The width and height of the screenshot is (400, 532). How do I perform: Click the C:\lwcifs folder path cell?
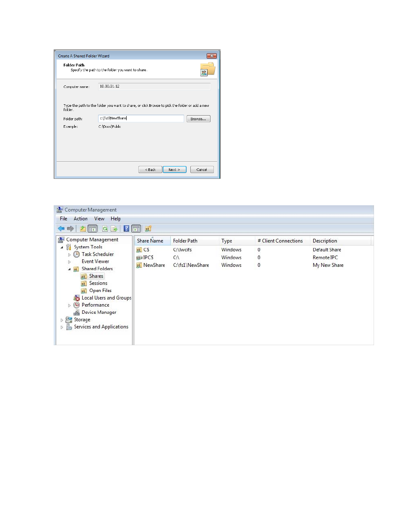tap(182, 250)
